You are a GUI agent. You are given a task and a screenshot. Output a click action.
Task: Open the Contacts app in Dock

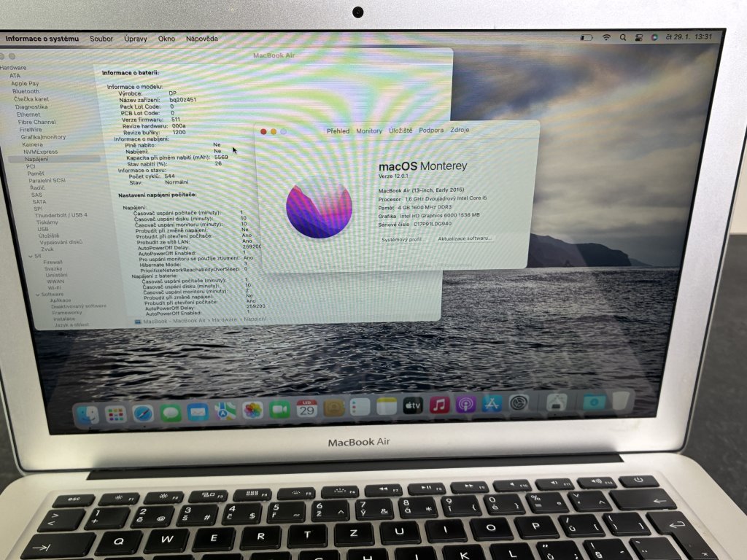point(334,408)
